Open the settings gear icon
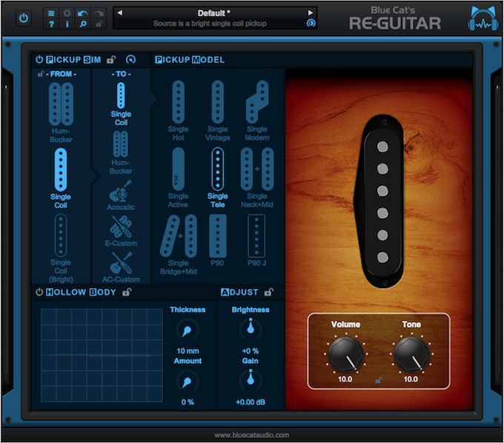The image size is (504, 443). 67,13
